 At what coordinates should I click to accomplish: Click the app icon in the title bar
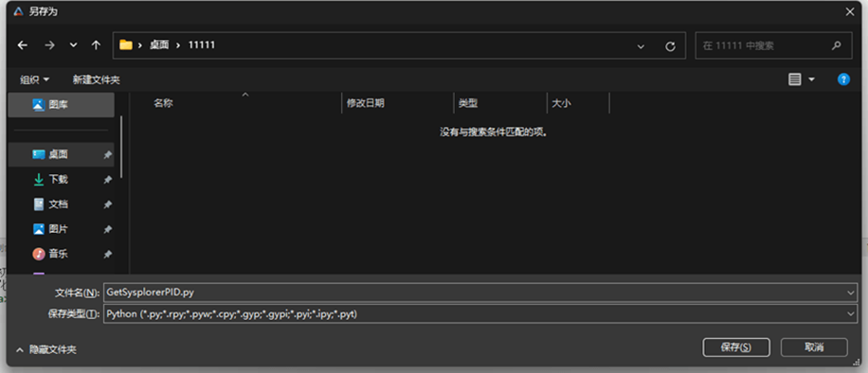pyautogui.click(x=18, y=11)
